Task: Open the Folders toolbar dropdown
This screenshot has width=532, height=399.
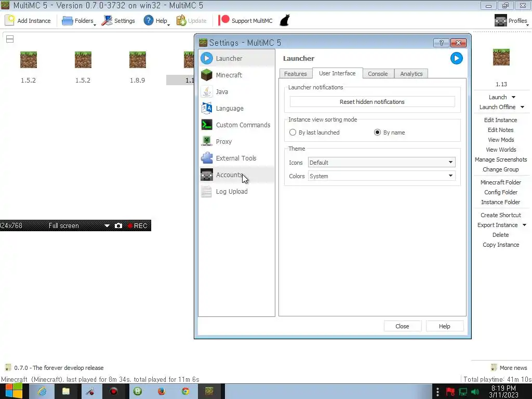Action: pyautogui.click(x=79, y=21)
